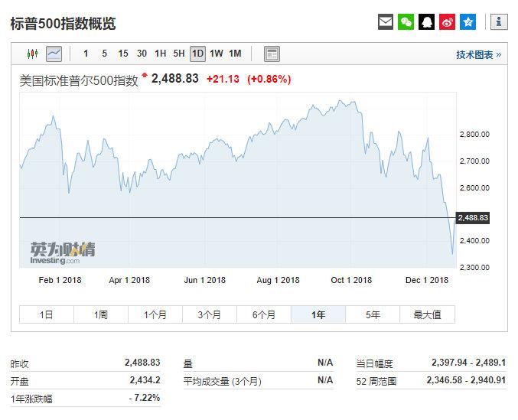This screenshot has width=518, height=420.
Task: Click the (+0.86%) percentage change
Action: pos(269,80)
